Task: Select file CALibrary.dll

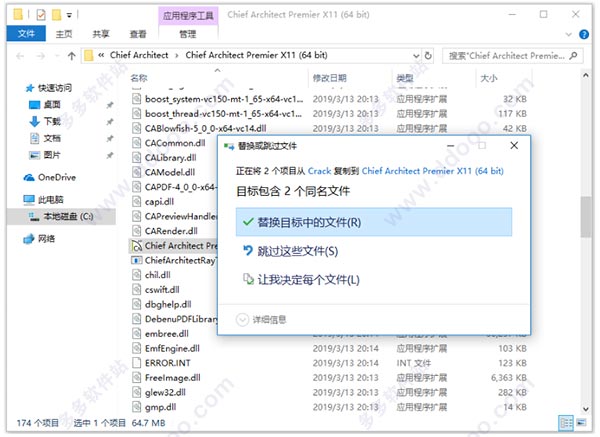Action: click(170, 158)
